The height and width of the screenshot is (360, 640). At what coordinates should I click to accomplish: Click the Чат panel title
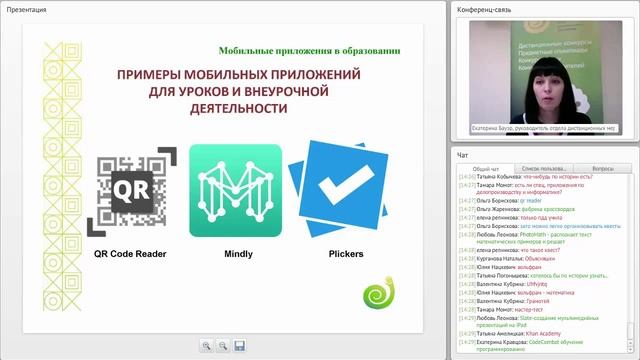(462, 155)
